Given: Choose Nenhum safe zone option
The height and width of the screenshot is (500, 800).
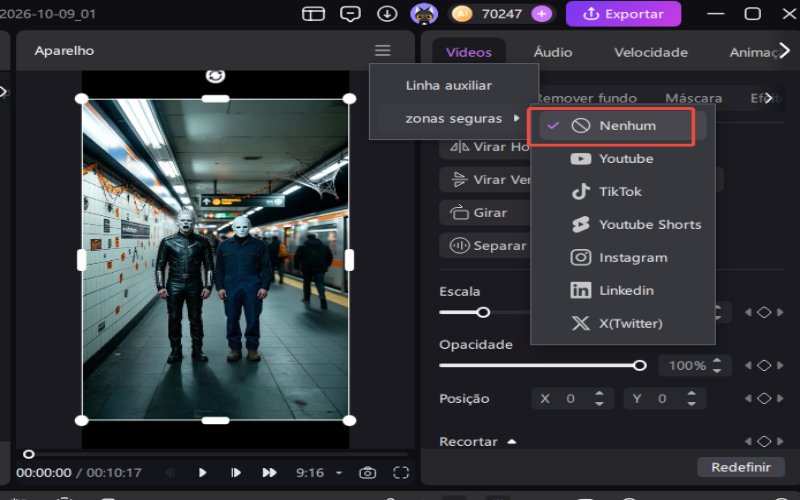Looking at the screenshot, I should point(622,126).
